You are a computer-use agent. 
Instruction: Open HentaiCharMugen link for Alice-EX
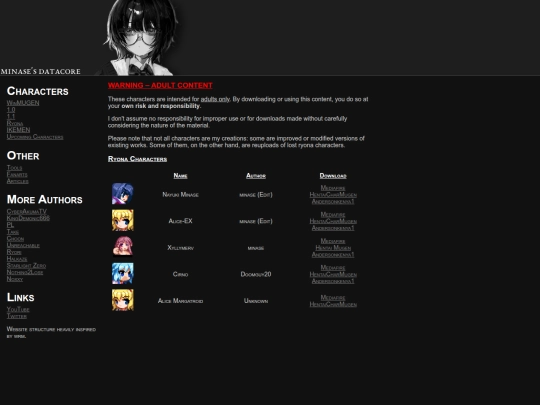[x=333, y=221]
